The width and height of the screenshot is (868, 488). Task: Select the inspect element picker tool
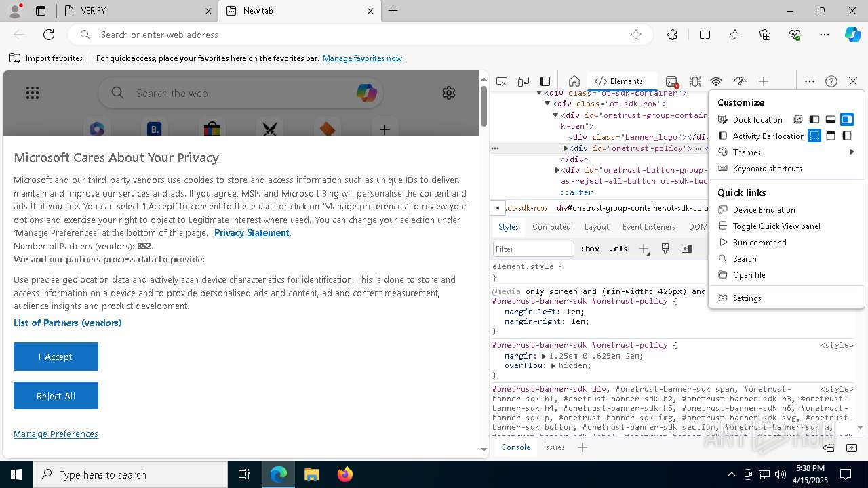click(x=502, y=81)
